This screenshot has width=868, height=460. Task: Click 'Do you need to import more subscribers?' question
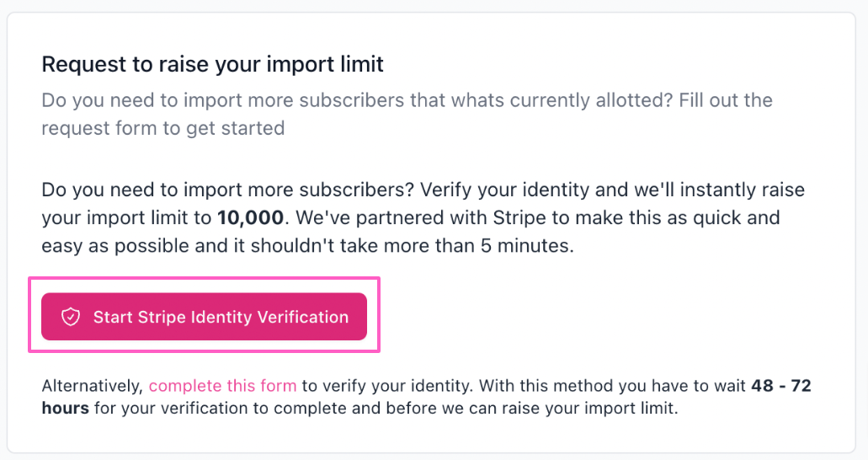[227, 190]
